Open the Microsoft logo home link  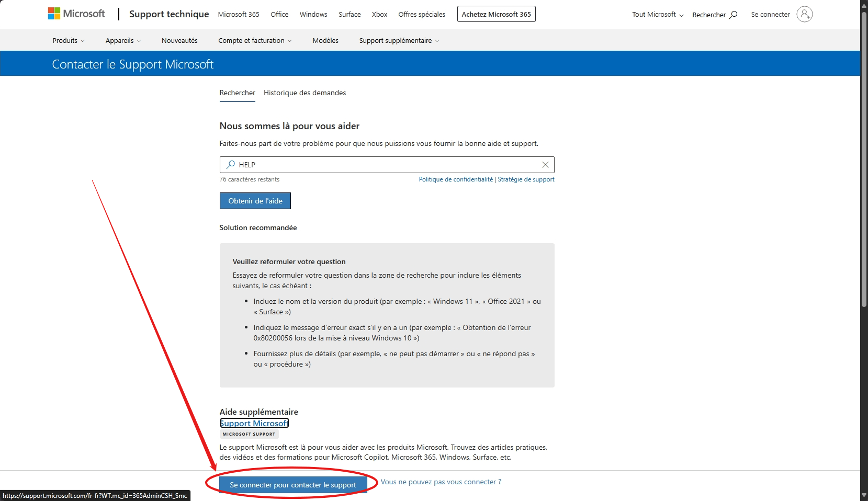tap(76, 14)
